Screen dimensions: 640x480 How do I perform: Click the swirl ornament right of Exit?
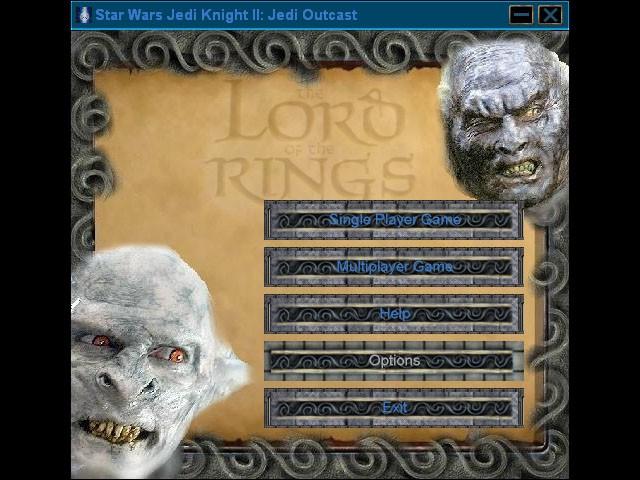(x=490, y=408)
